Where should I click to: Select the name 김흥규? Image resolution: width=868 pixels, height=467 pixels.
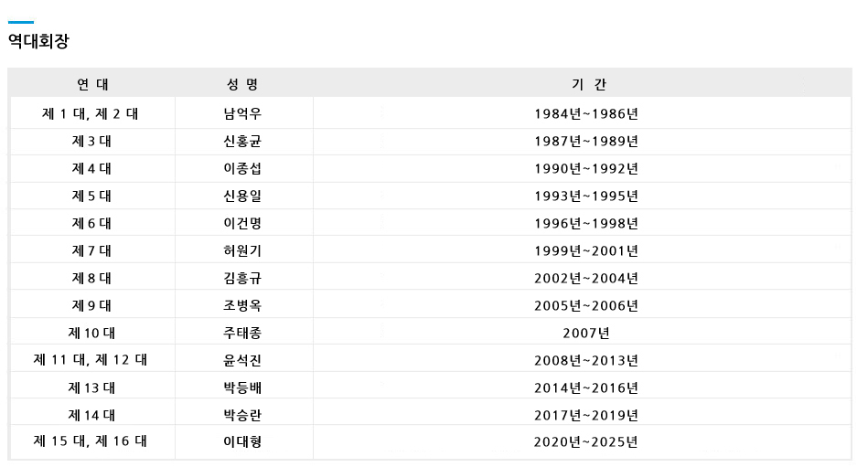tap(243, 279)
